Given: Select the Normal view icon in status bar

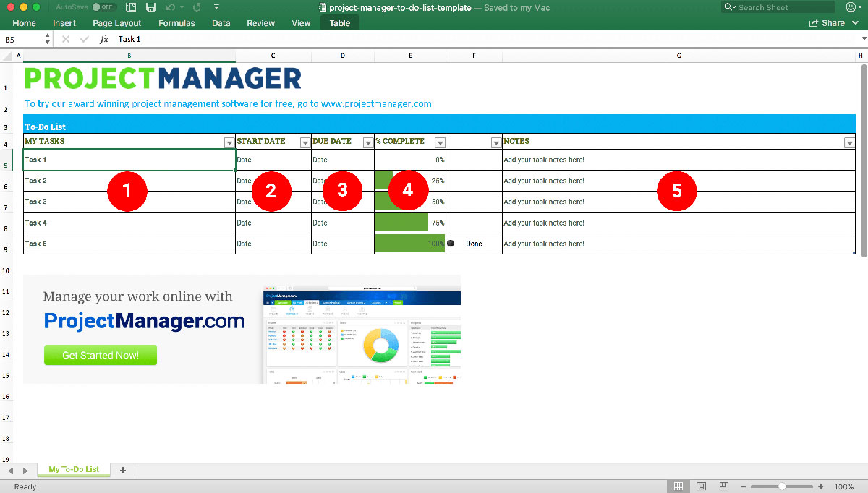Looking at the screenshot, I should click(x=678, y=486).
